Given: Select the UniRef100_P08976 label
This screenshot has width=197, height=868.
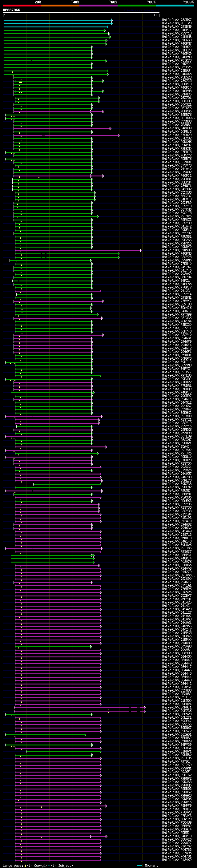Looking at the screenshot, I should (x=177, y=562).
